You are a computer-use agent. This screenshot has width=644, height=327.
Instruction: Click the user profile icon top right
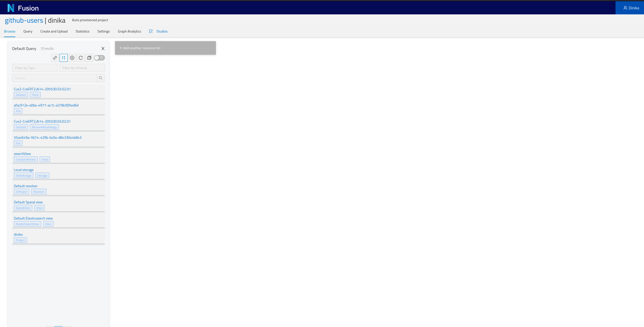pyautogui.click(x=625, y=8)
